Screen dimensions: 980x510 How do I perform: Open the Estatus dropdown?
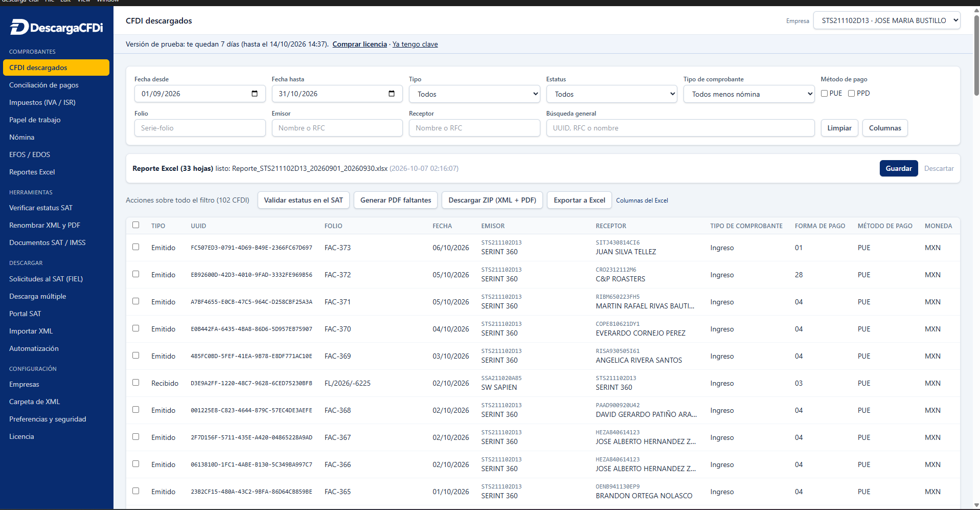click(611, 94)
